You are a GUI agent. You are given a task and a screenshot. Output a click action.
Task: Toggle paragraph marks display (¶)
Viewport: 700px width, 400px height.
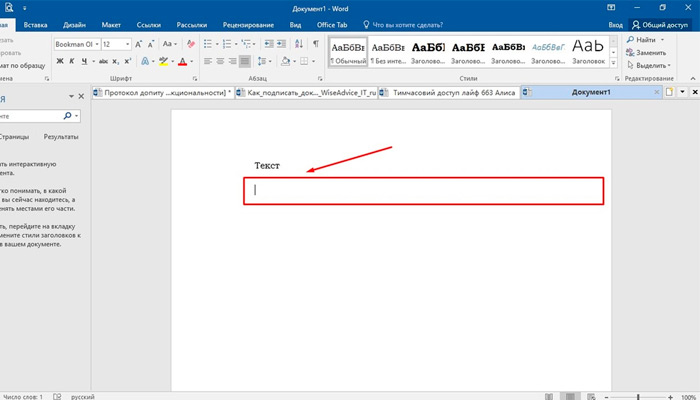pos(316,44)
